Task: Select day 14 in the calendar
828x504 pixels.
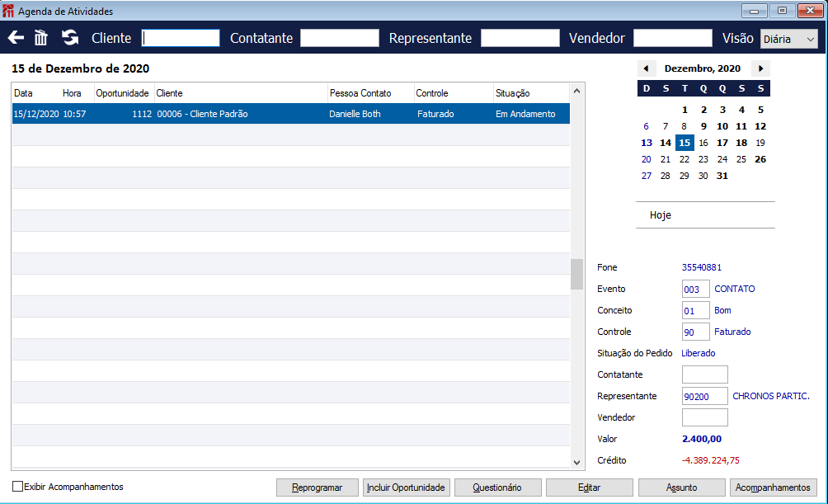Action: pyautogui.click(x=666, y=143)
